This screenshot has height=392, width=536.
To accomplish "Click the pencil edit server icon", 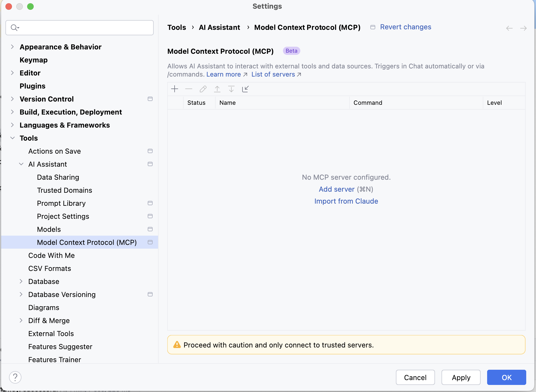I will (x=203, y=89).
